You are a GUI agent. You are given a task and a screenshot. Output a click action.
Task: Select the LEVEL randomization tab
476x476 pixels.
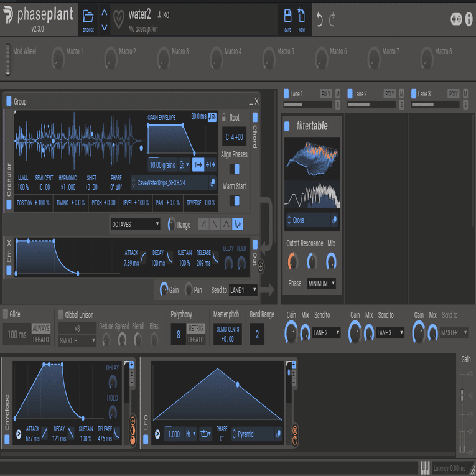pyautogui.click(x=136, y=203)
